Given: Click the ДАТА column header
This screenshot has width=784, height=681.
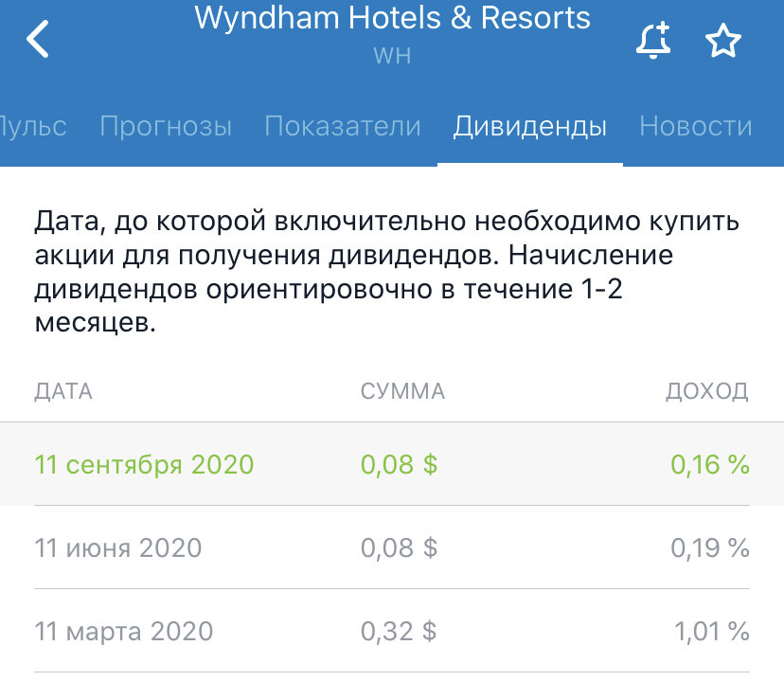Looking at the screenshot, I should pyautogui.click(x=63, y=391).
